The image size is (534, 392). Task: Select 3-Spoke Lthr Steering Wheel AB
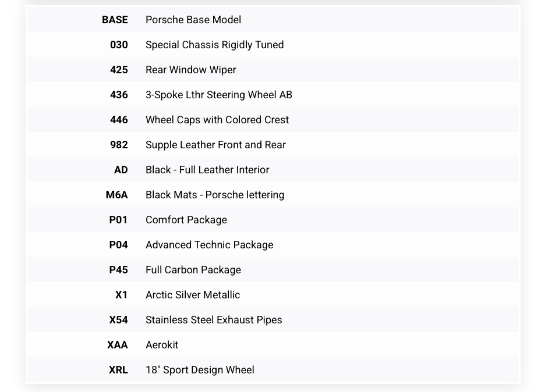(x=218, y=95)
